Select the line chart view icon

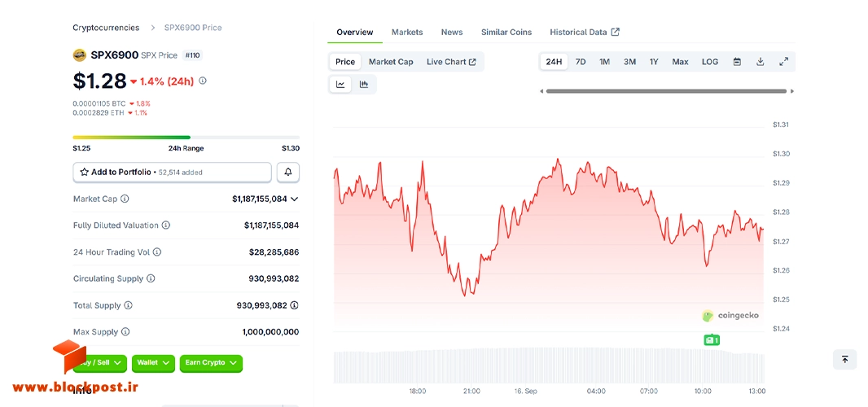(340, 84)
